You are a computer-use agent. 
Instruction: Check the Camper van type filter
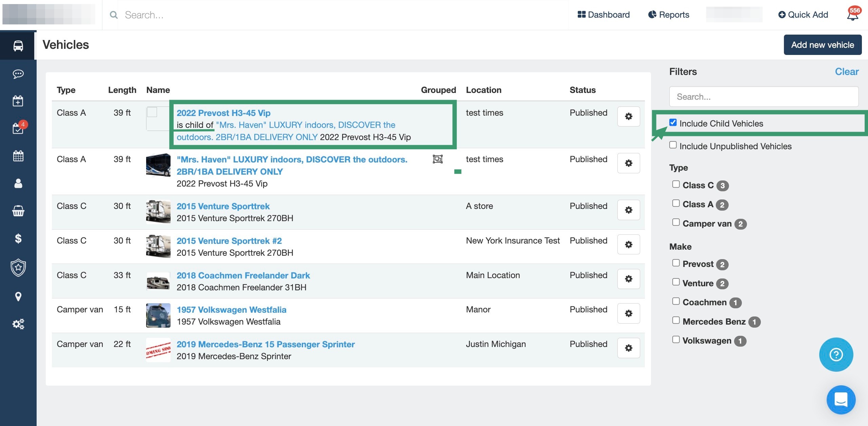[676, 222]
